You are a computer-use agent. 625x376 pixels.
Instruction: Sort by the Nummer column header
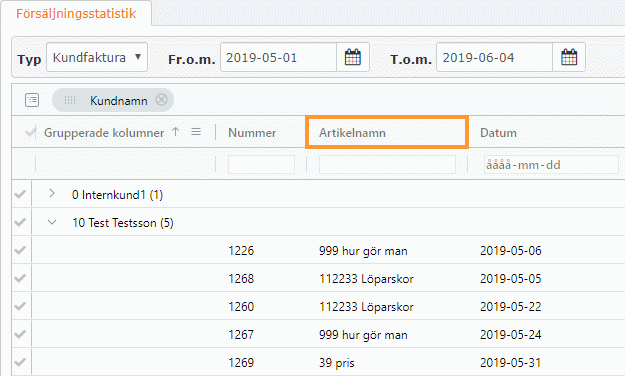click(252, 133)
